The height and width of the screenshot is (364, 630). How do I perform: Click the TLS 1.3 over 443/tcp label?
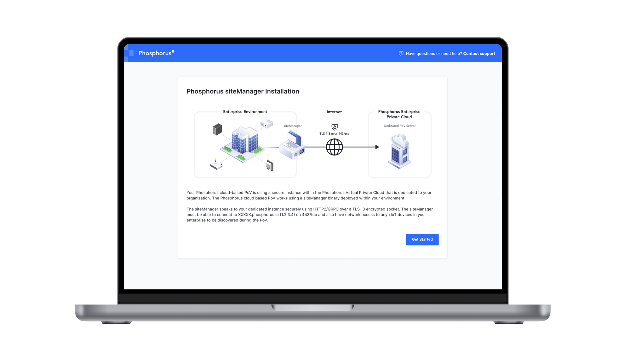click(x=334, y=134)
